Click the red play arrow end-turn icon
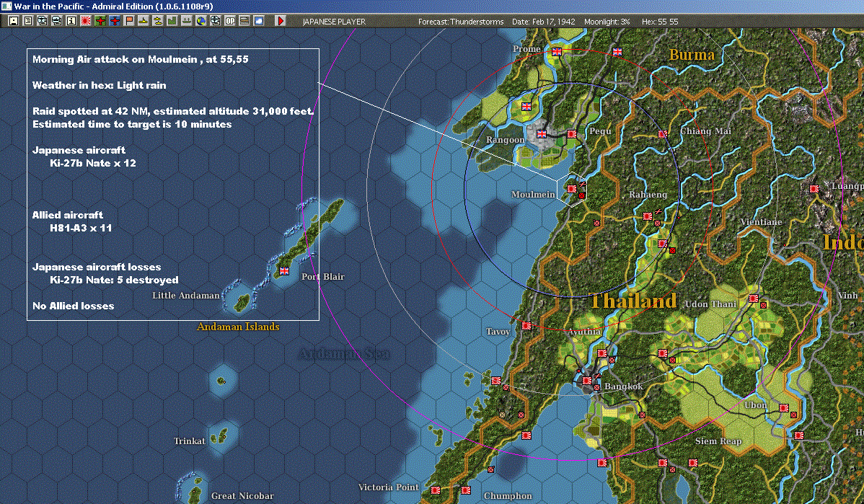The height and width of the screenshot is (504, 864). 281,21
